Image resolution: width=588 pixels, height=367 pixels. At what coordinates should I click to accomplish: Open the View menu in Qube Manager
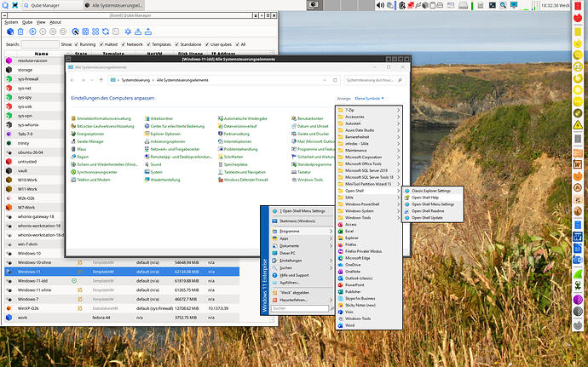coord(41,22)
